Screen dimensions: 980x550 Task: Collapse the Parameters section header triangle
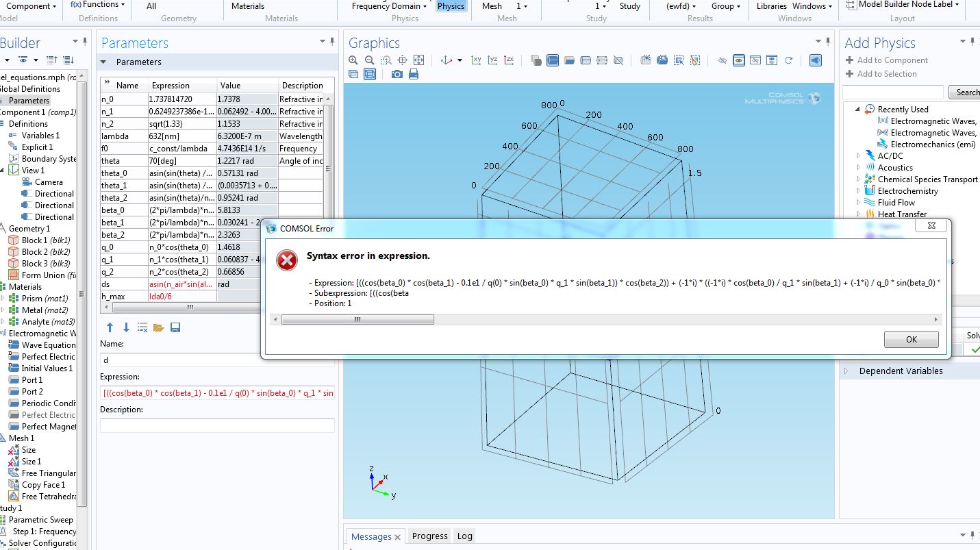point(104,62)
